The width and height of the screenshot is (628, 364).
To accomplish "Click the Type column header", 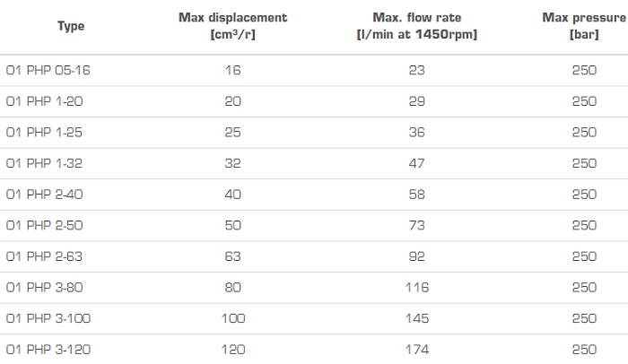I will pyautogui.click(x=71, y=26).
